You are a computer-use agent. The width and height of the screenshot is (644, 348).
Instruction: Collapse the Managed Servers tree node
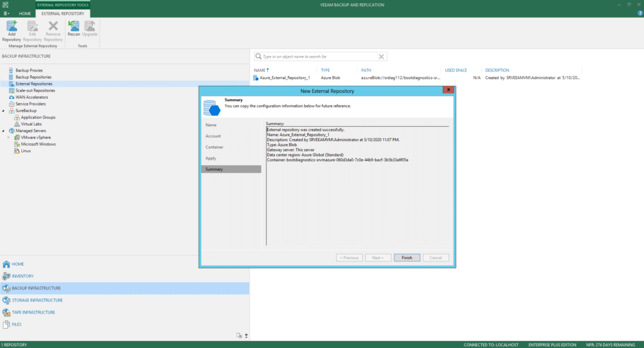point(3,131)
